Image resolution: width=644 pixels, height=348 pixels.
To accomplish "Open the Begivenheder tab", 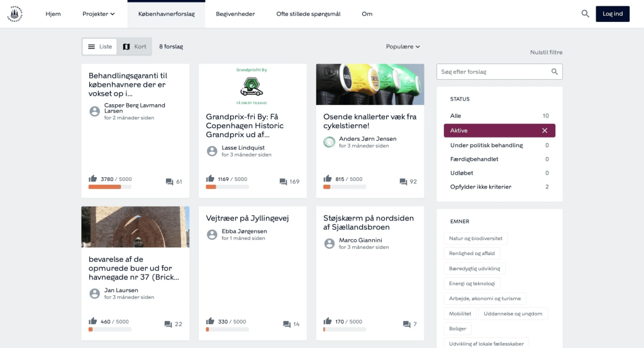I will click(235, 14).
